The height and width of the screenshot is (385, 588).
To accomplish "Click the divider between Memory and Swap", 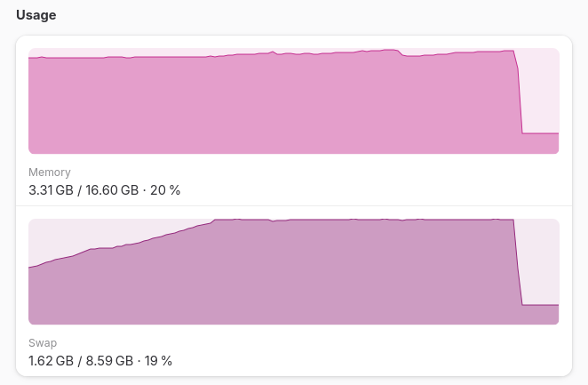I will [x=293, y=206].
